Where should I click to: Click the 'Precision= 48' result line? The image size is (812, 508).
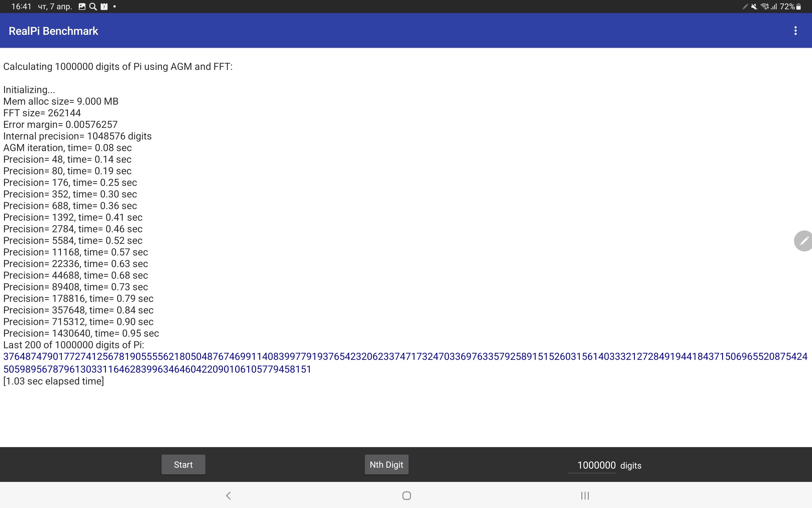coord(67,159)
